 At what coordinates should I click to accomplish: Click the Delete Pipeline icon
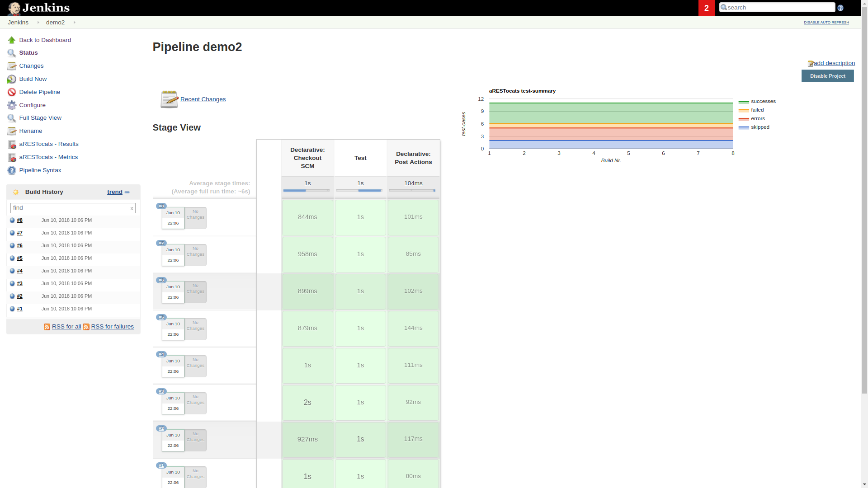12,92
